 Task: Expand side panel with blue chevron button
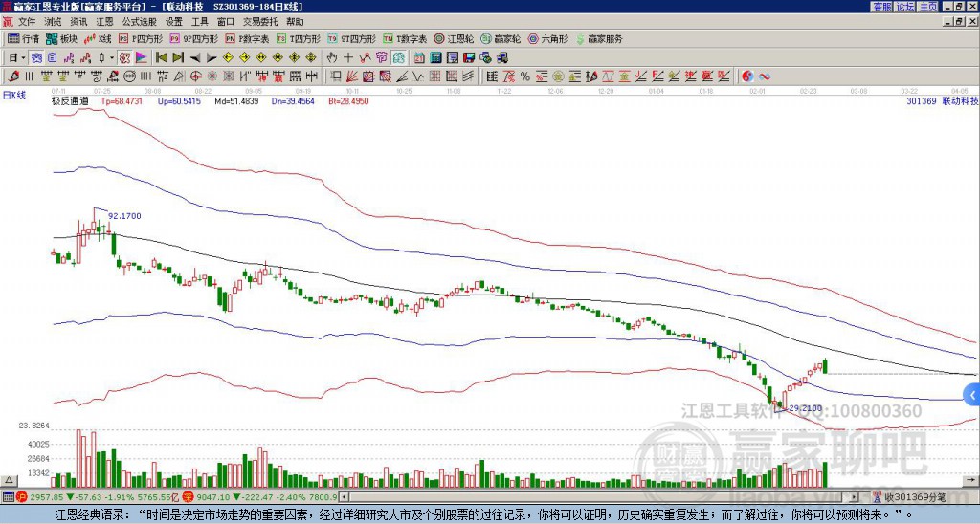(x=972, y=395)
